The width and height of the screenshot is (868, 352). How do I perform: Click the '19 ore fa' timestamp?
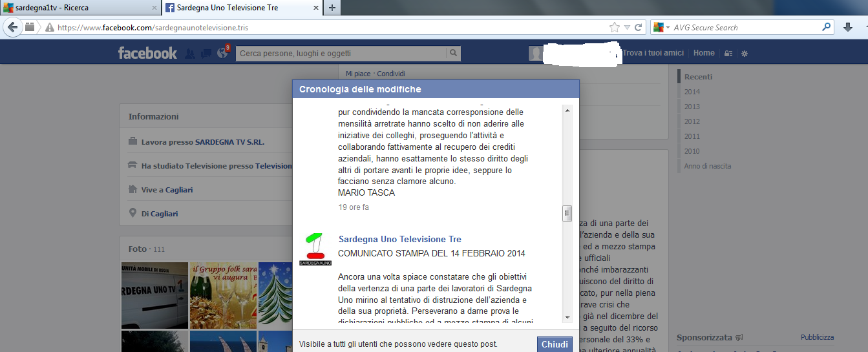(354, 207)
